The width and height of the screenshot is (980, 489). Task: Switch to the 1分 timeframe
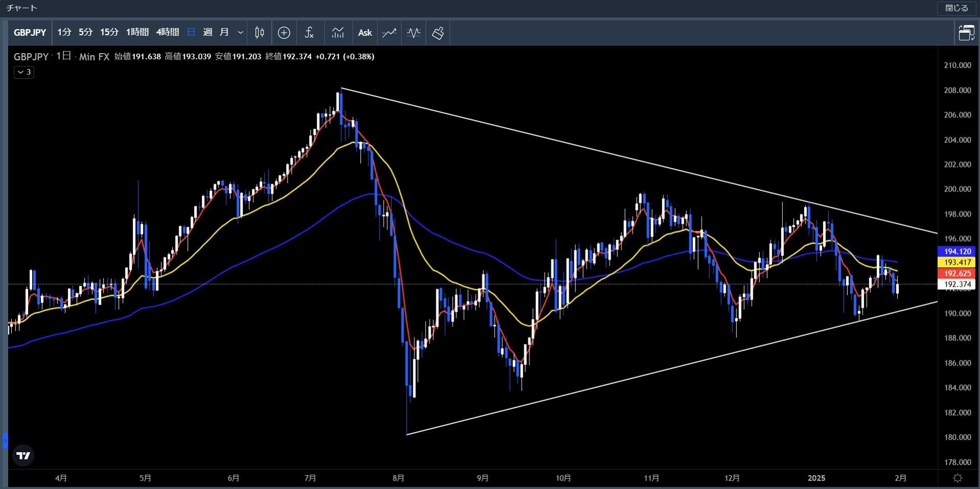64,32
